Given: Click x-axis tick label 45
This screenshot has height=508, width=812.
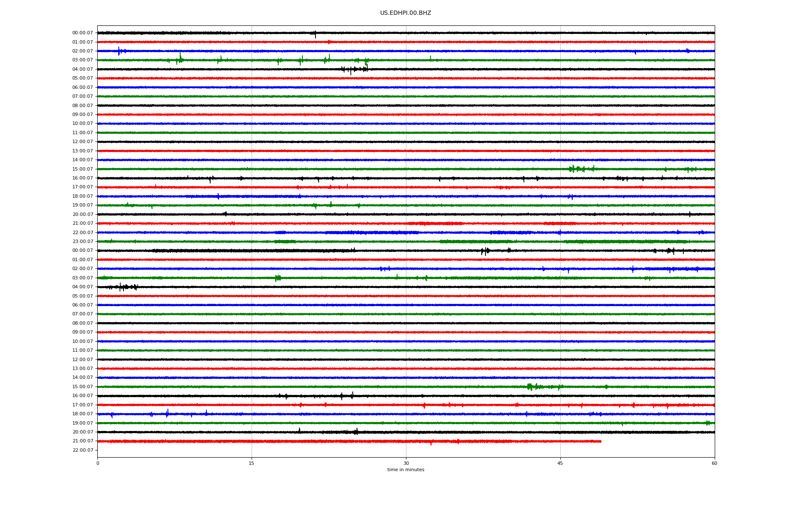Looking at the screenshot, I should pos(560,463).
